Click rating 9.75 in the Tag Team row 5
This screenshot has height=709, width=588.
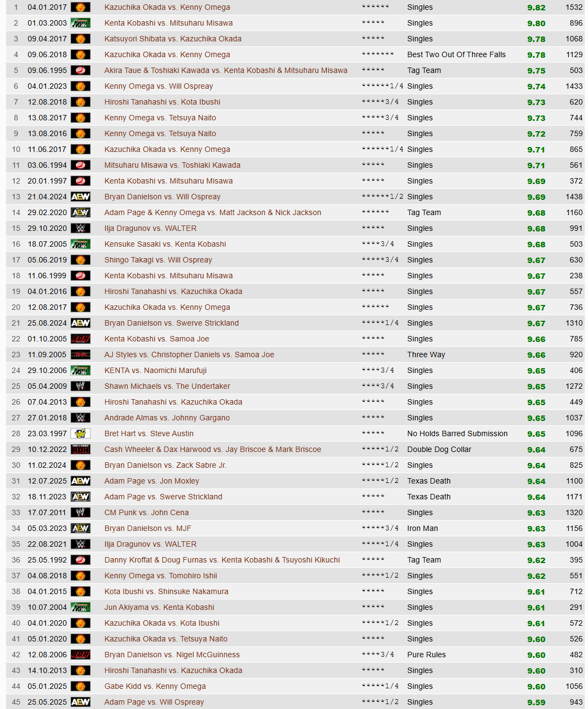536,71
